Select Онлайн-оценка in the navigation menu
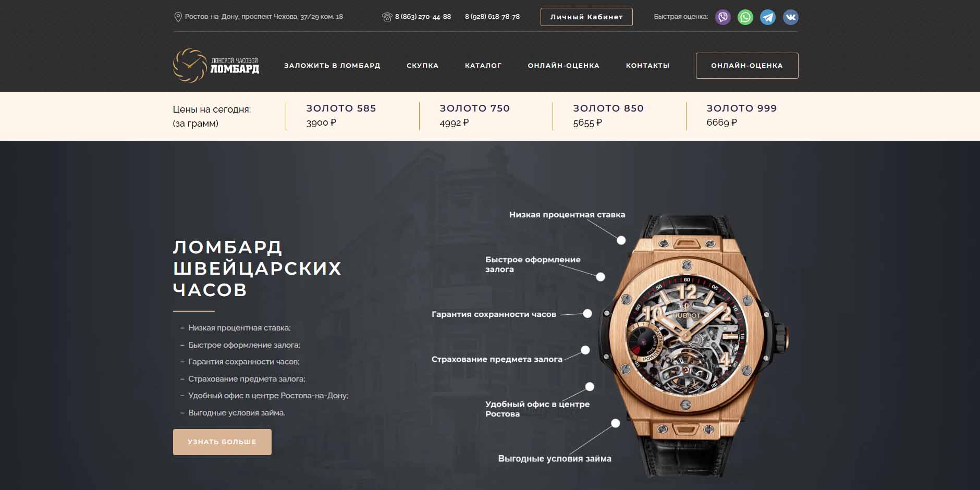The height and width of the screenshot is (490, 980). coord(563,66)
